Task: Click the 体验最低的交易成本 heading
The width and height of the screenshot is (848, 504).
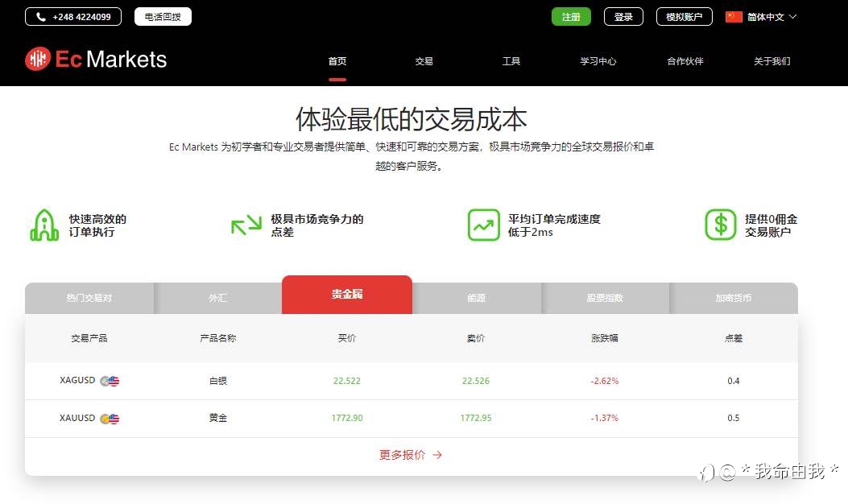Action: (411, 119)
